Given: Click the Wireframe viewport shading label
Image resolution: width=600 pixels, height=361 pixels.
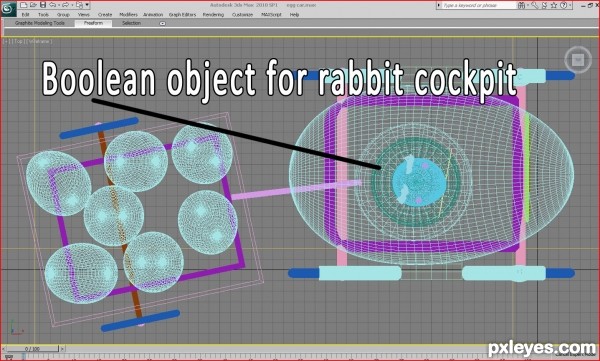Looking at the screenshot, I should pyautogui.click(x=39, y=41).
